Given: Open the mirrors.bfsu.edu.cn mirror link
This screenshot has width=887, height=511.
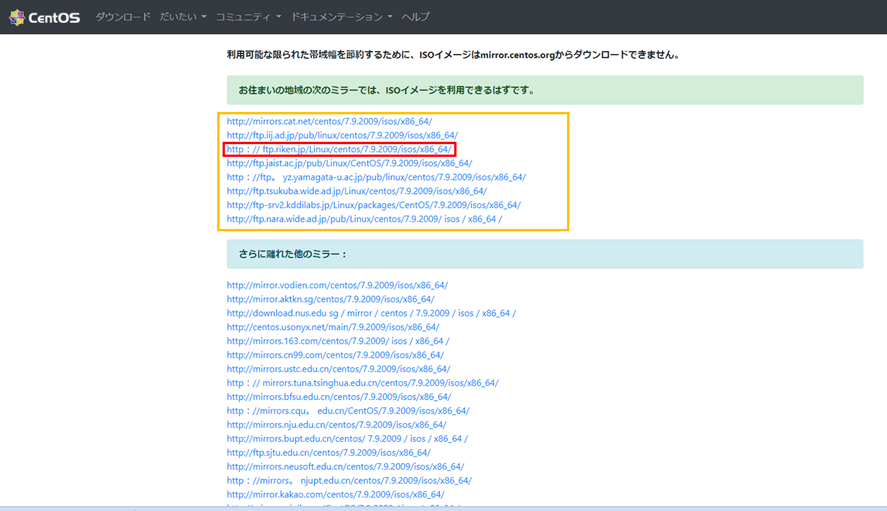Looking at the screenshot, I should [339, 397].
